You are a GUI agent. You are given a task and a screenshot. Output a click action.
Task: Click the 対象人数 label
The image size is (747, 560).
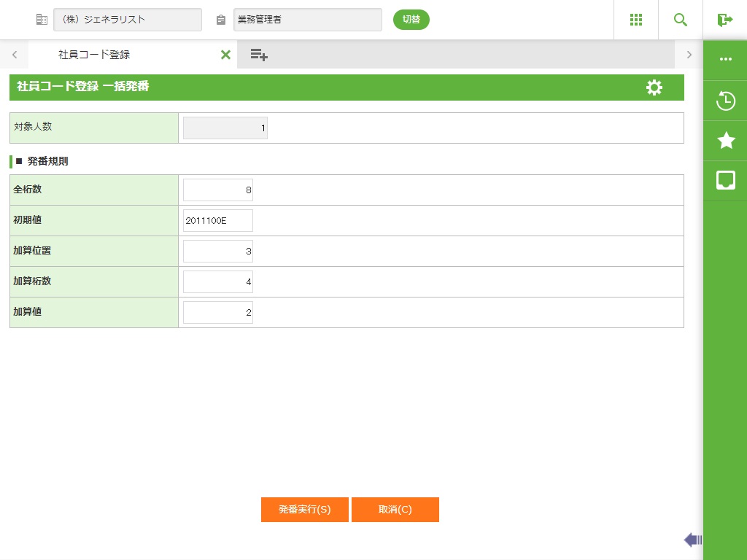(x=33, y=127)
